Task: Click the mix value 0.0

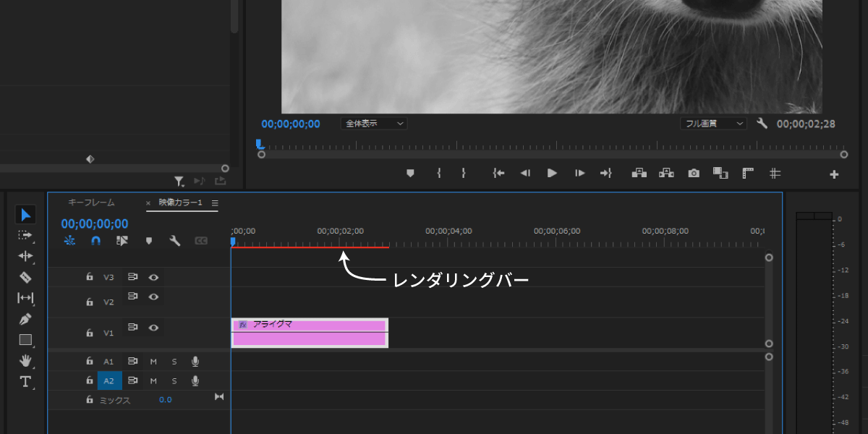Action: [166, 399]
